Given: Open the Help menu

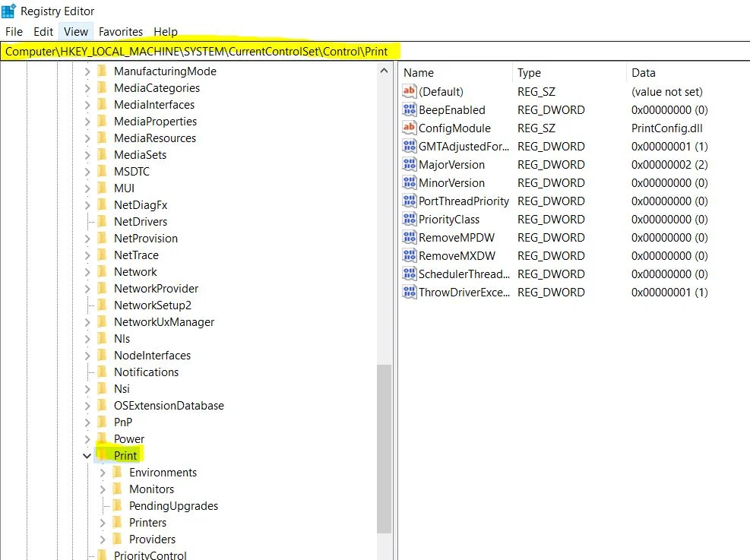Looking at the screenshot, I should coord(166,32).
